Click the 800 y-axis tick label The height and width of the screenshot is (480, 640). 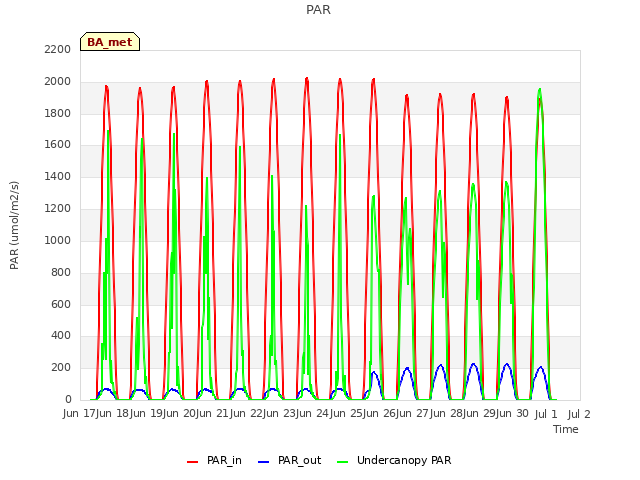(x=61, y=272)
